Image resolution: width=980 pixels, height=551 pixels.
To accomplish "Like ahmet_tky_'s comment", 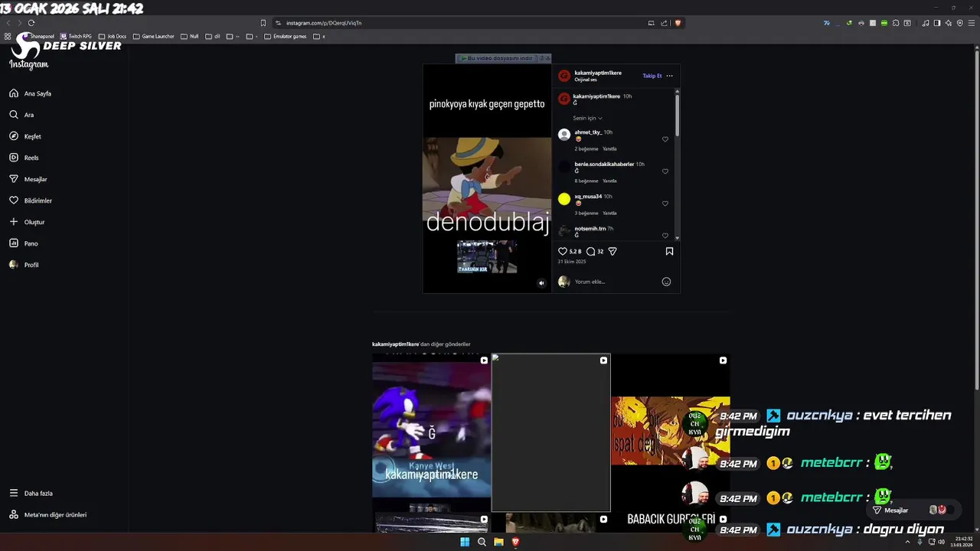I will pyautogui.click(x=665, y=139).
